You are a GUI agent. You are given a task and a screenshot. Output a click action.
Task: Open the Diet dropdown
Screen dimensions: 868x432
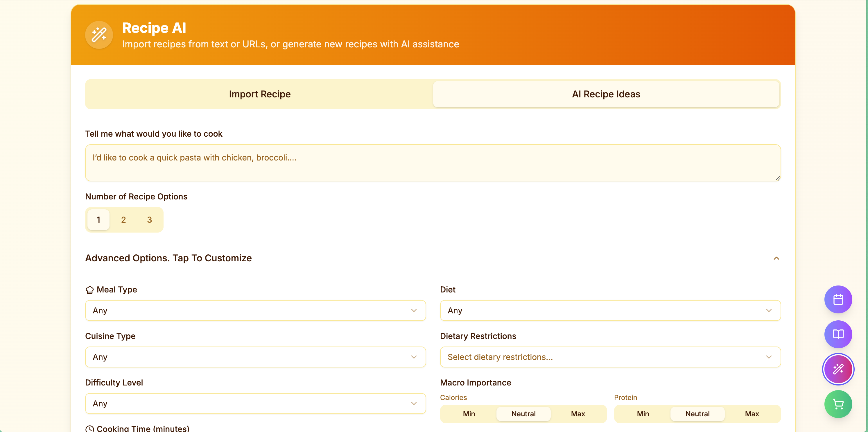[610, 310]
